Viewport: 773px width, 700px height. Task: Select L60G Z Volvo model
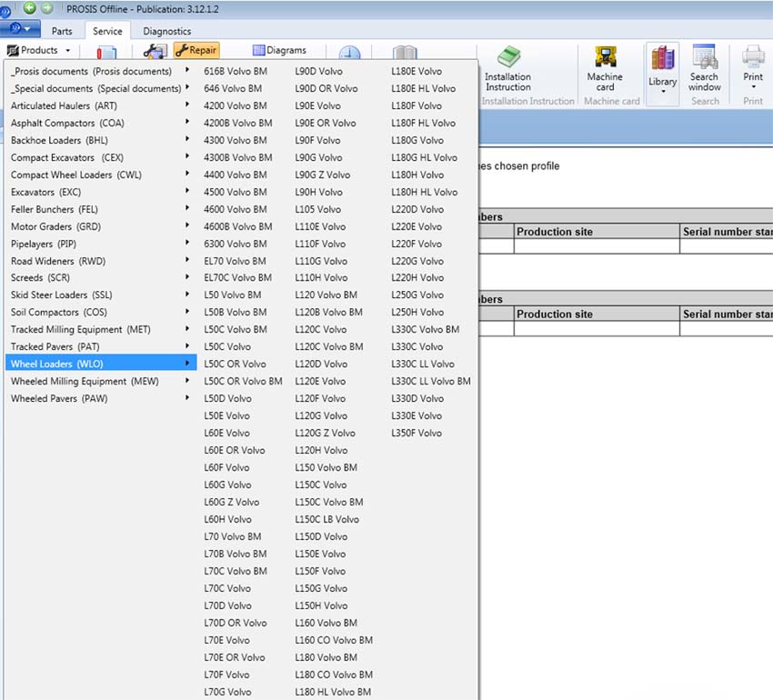click(x=231, y=502)
